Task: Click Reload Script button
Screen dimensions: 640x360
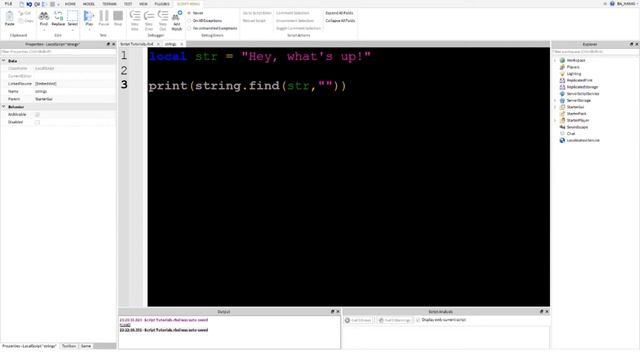Action: (x=254, y=20)
